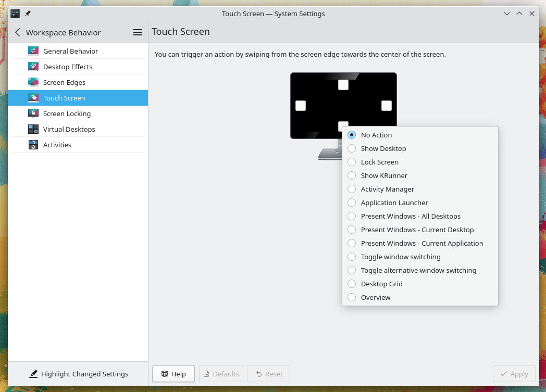This screenshot has width=546, height=392.
Task: Choose Application Launcher option
Action: 420,203
